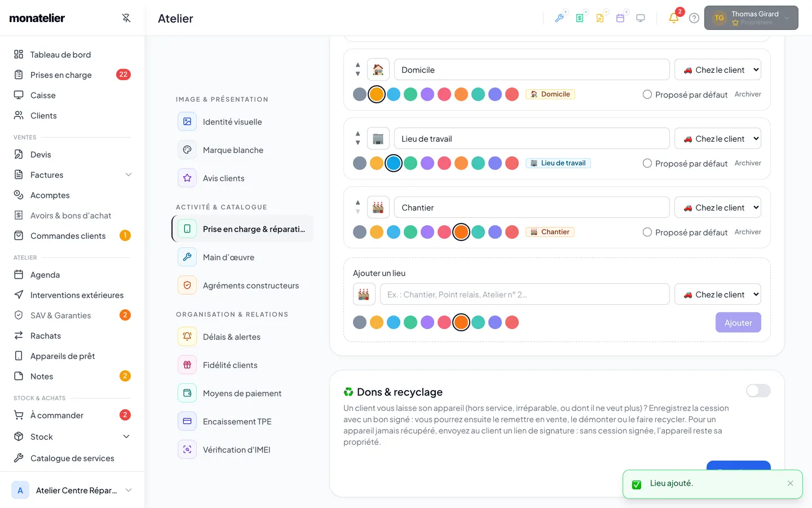The width and height of the screenshot is (812, 508).
Task: Open the location type dropdown for Chantier
Action: [x=718, y=208]
